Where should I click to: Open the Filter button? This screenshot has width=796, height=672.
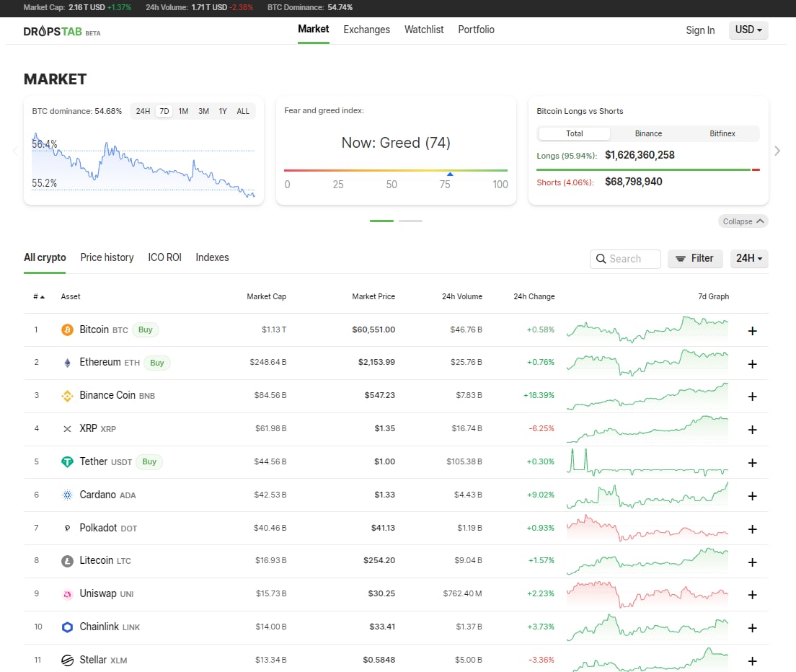pos(695,258)
